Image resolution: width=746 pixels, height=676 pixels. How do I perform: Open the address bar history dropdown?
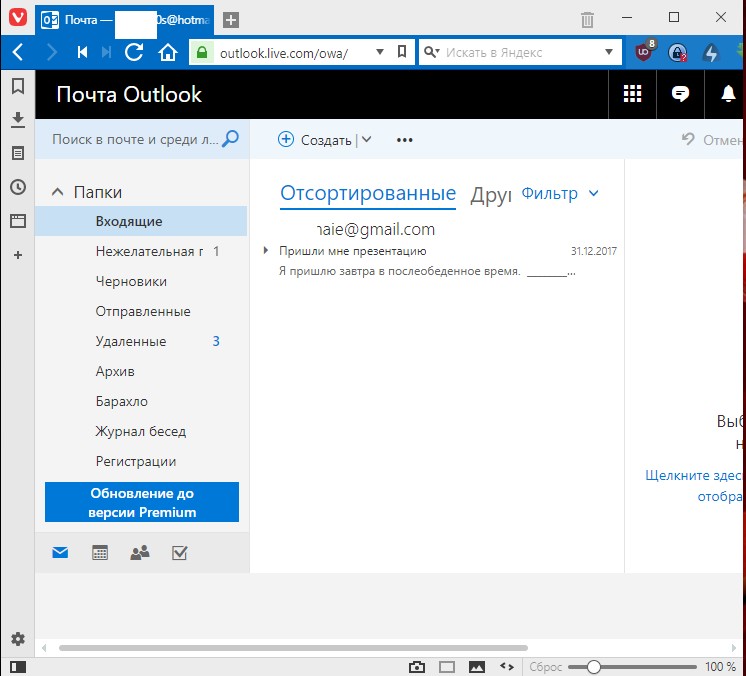pyautogui.click(x=380, y=51)
